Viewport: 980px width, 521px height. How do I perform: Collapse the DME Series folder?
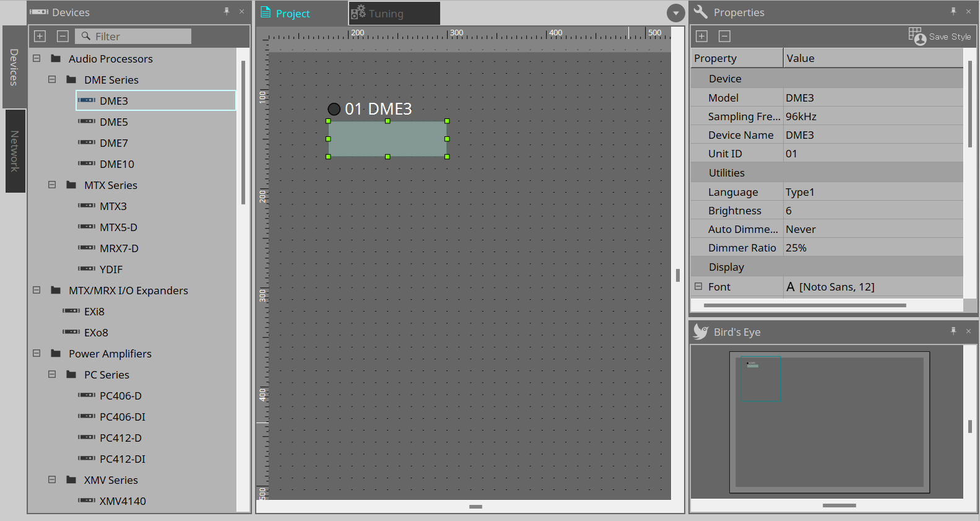click(x=52, y=79)
